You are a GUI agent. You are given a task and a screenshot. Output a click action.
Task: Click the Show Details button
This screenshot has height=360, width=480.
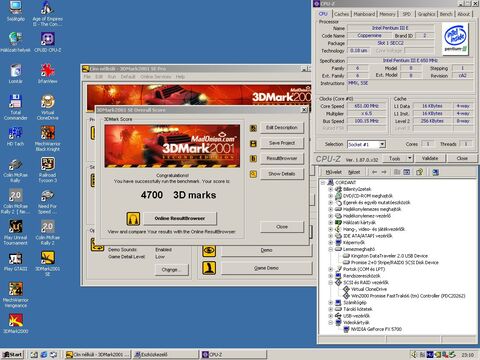tap(282, 174)
